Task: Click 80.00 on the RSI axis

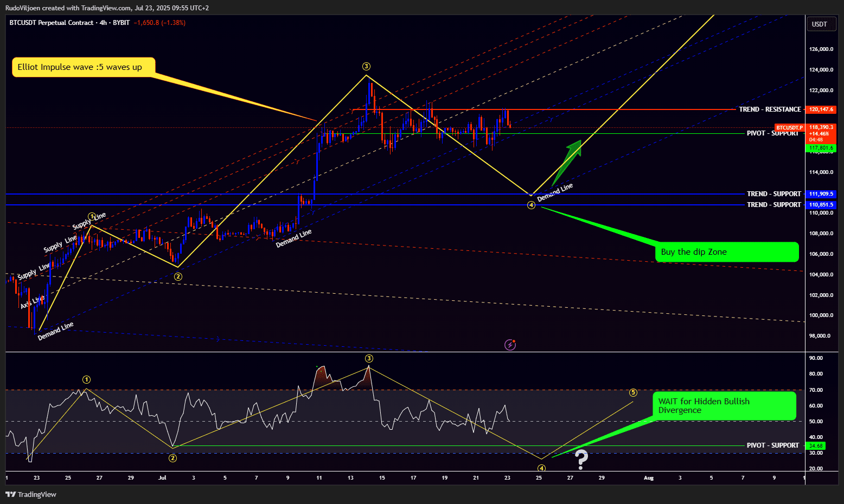Action: (816, 374)
